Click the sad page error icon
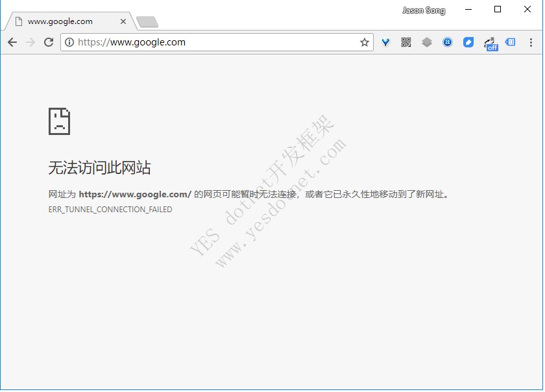 pos(60,121)
